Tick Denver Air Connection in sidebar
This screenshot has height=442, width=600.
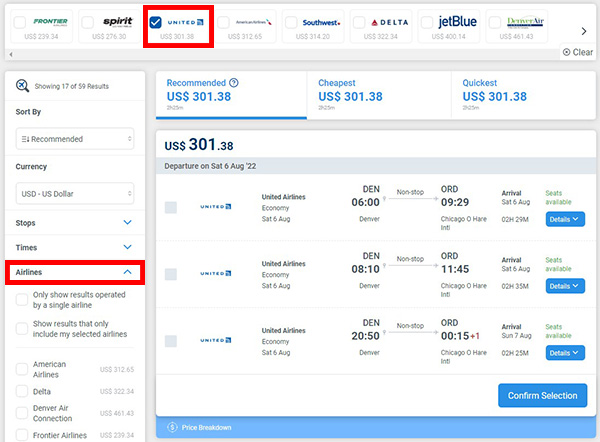pyautogui.click(x=22, y=413)
